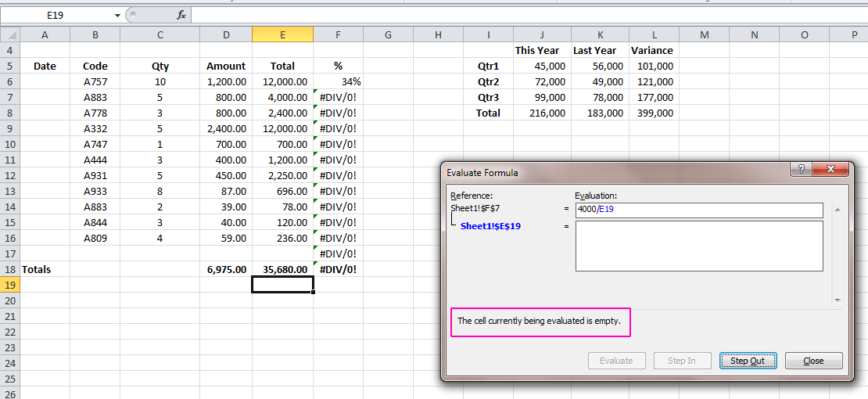This screenshot has height=399, width=868.
Task: Click the Qtr3 label cell
Action: click(488, 97)
